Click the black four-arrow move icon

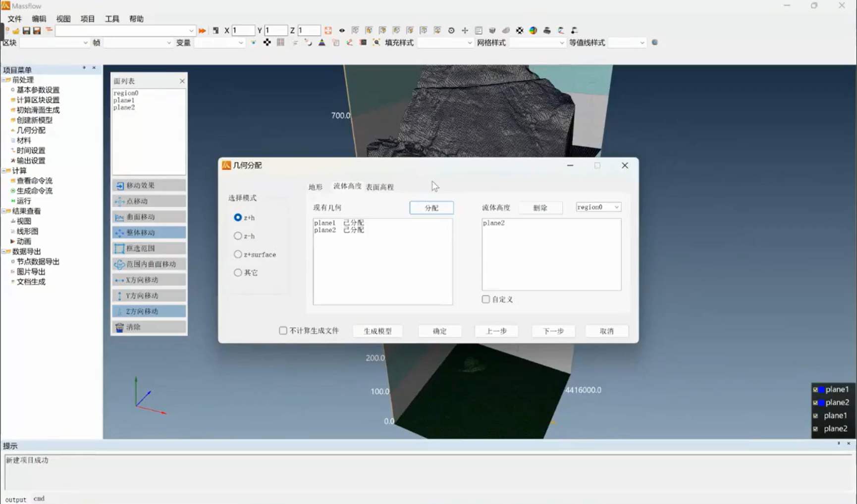pyautogui.click(x=267, y=43)
